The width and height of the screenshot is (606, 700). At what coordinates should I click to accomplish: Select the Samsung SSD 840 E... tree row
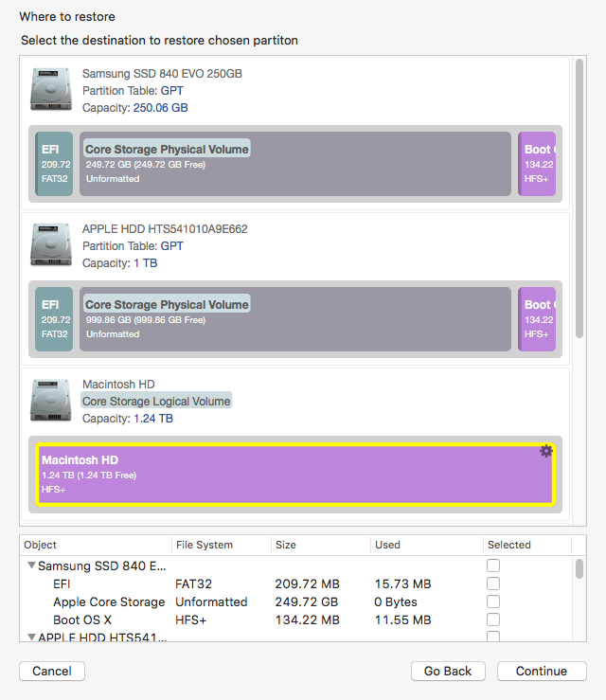[x=296, y=565]
